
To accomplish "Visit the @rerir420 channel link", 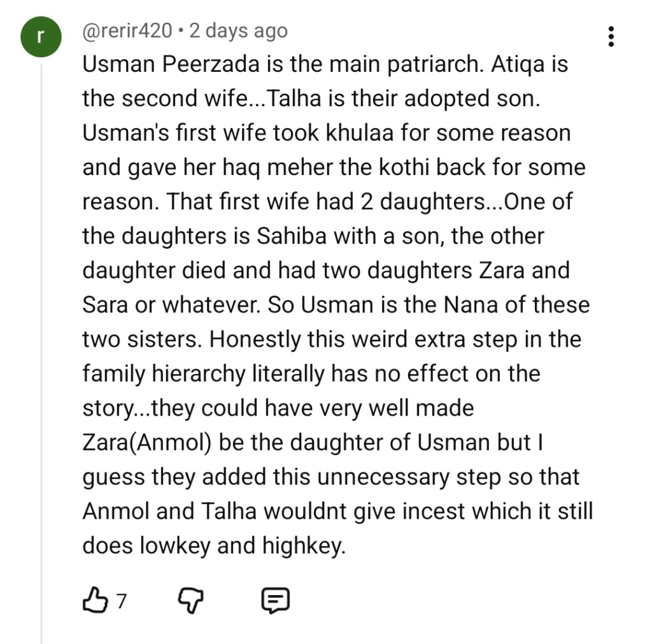I will [x=127, y=31].
